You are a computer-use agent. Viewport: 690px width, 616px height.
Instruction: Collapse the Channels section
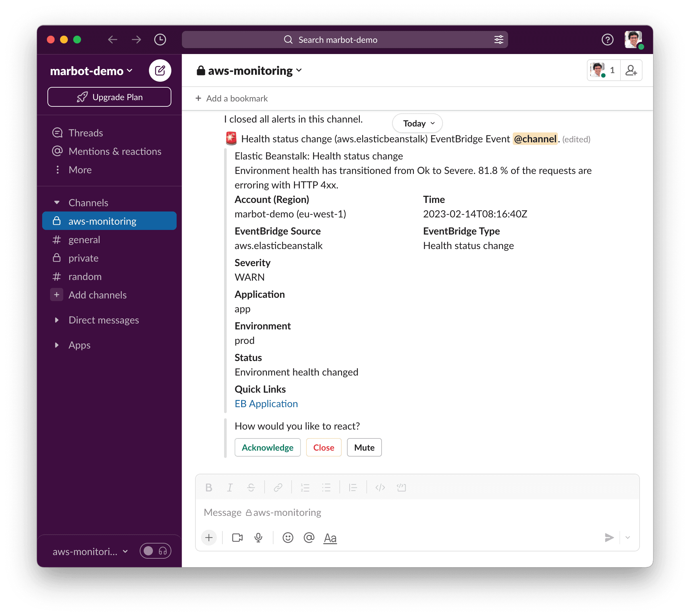tap(57, 202)
